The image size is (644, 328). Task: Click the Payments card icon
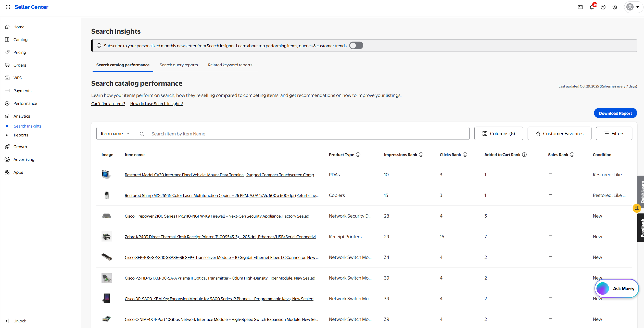tap(7, 91)
